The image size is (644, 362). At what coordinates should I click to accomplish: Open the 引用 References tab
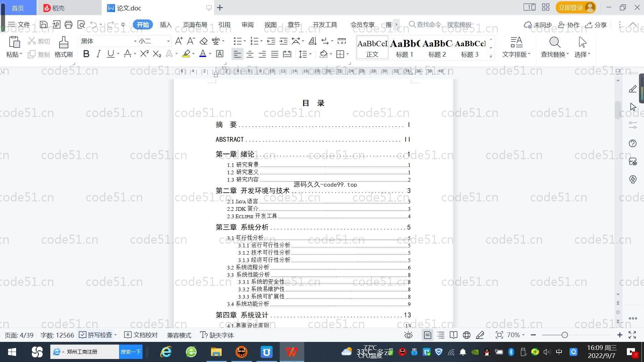click(224, 24)
